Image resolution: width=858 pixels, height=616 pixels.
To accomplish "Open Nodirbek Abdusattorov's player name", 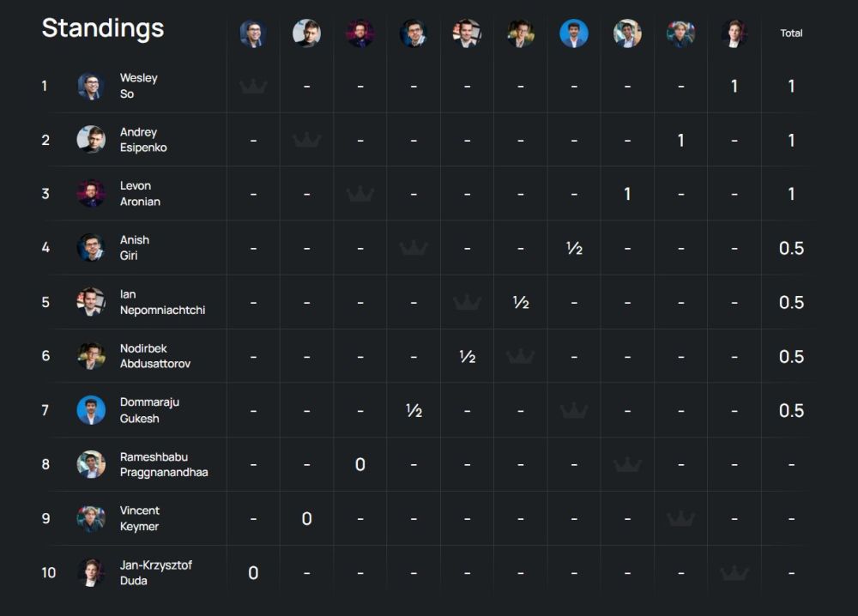I will click(154, 356).
